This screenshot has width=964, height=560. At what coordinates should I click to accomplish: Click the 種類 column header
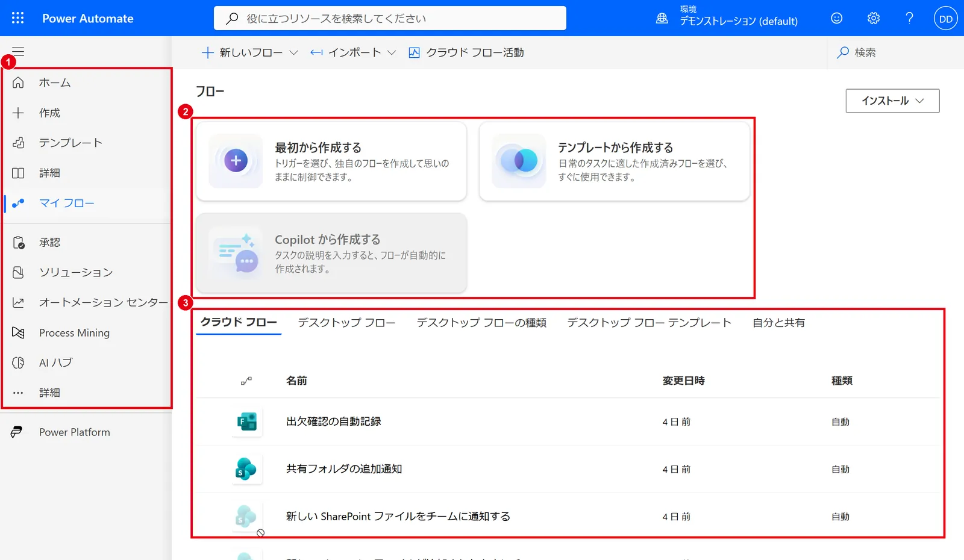coord(842,381)
